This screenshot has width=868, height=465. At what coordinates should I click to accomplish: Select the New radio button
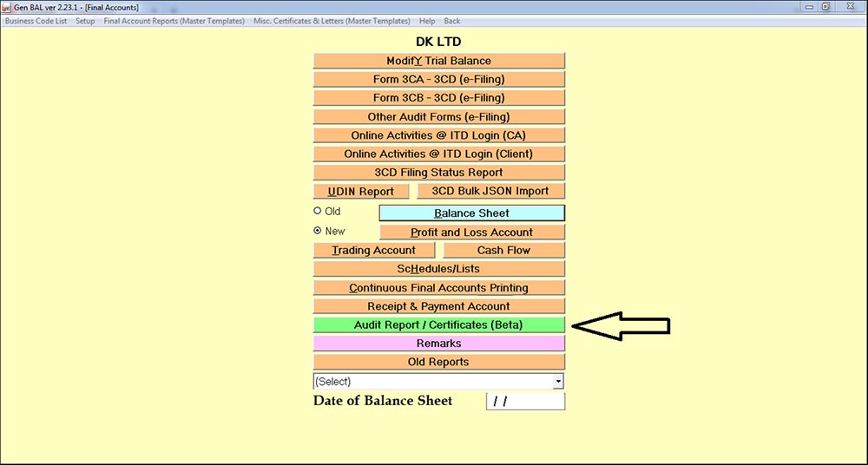pyautogui.click(x=318, y=232)
